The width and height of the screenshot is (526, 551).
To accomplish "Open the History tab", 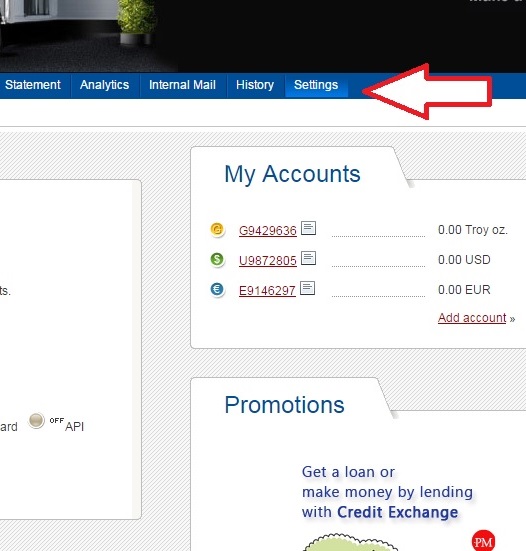I will pos(255,85).
